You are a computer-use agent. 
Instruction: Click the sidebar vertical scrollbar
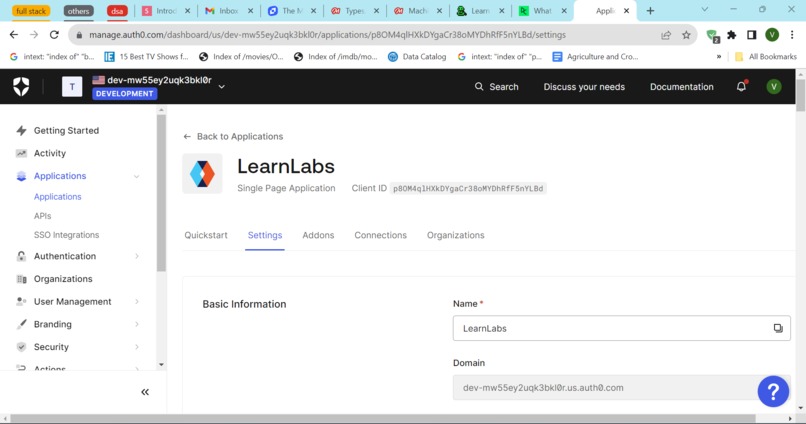point(161,193)
